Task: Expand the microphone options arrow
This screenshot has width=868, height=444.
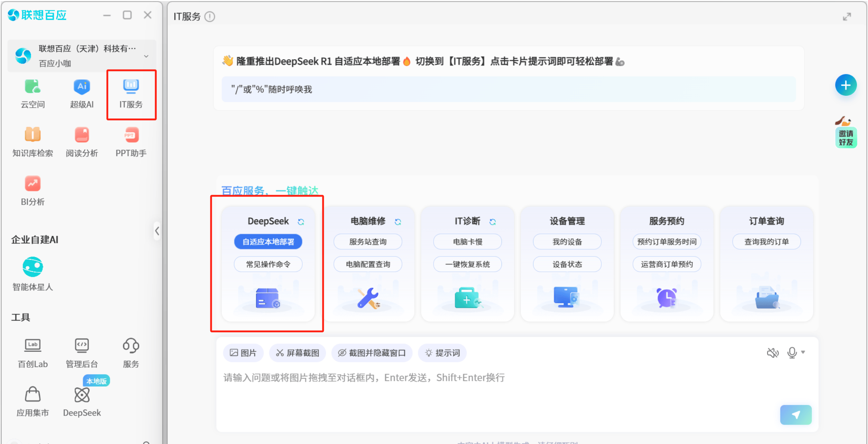Action: click(803, 353)
